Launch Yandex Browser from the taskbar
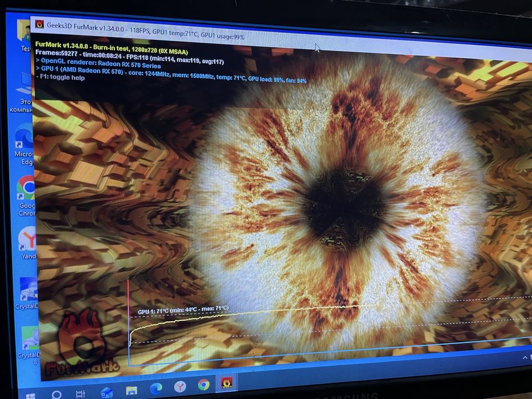Viewport: 532px width, 399px height. coord(180,386)
